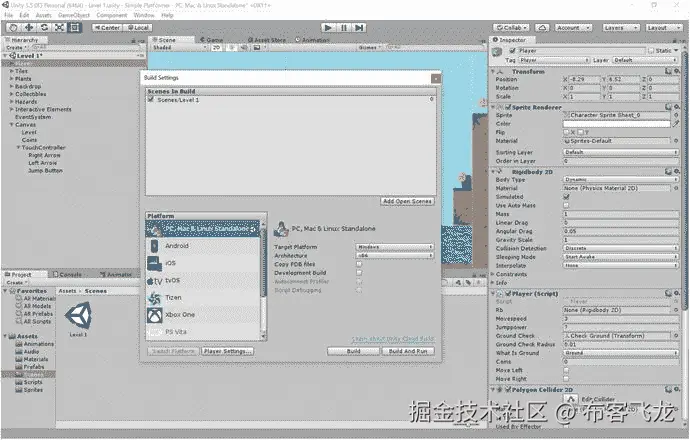Toggle the Scenes/Level 1 checkbox in build list
The image size is (690, 440).
151,99
